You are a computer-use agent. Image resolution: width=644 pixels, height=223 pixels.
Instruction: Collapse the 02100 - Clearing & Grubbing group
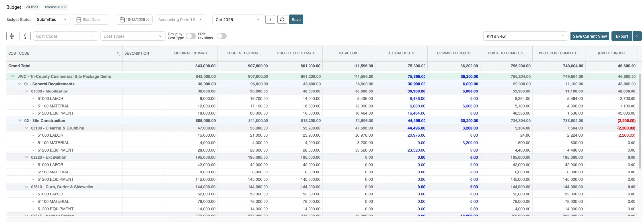[27, 128]
